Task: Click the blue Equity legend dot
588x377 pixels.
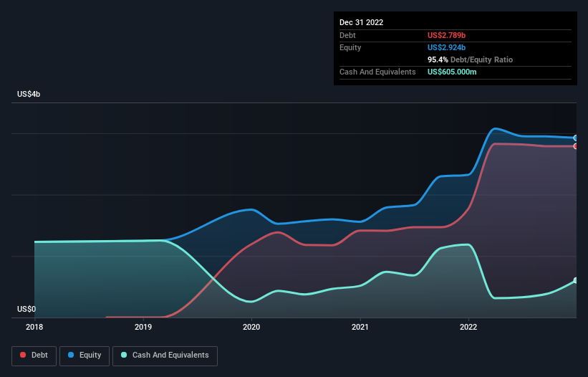Action: pos(70,355)
